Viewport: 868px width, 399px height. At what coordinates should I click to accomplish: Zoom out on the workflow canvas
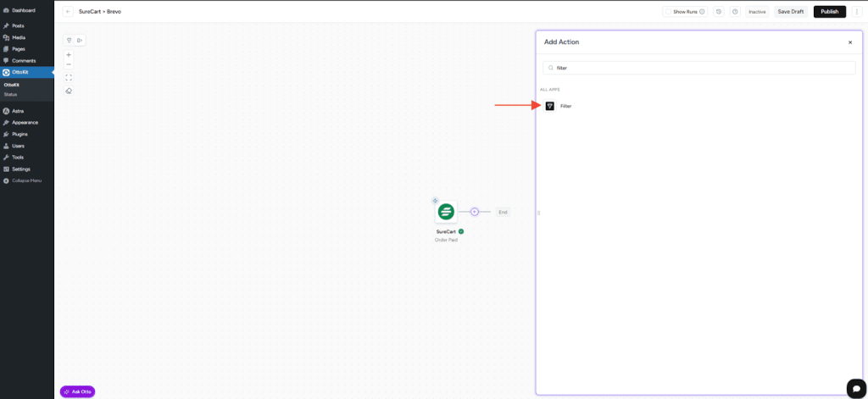[x=69, y=64]
